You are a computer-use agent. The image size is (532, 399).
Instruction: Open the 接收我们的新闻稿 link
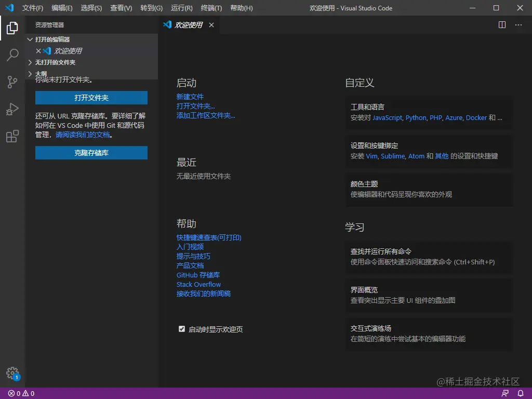coord(204,294)
